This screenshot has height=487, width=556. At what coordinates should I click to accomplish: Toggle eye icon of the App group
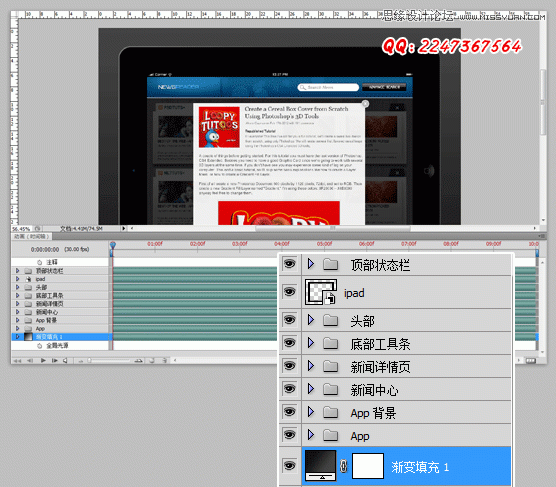point(290,435)
